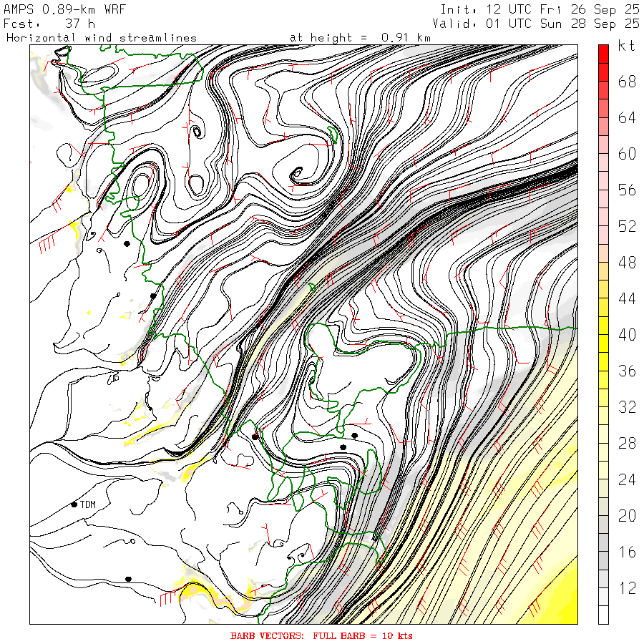Image resolution: width=644 pixels, height=644 pixels.
Task: Click the 32 value on the color scale
Action: coord(627,407)
